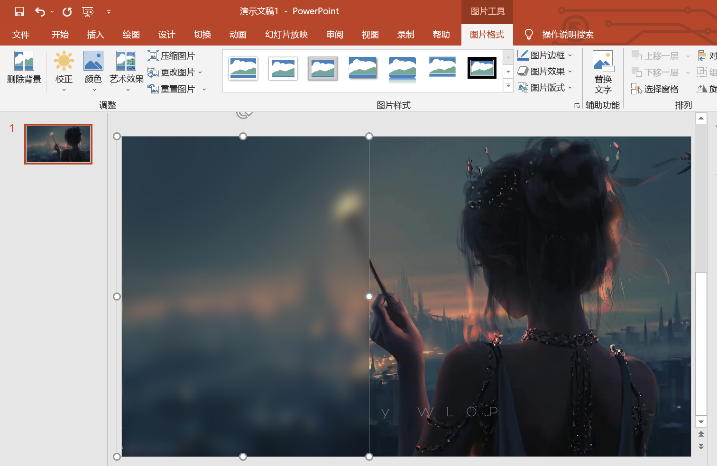Open the 文件 menu
This screenshot has height=466, width=717.
[21, 34]
